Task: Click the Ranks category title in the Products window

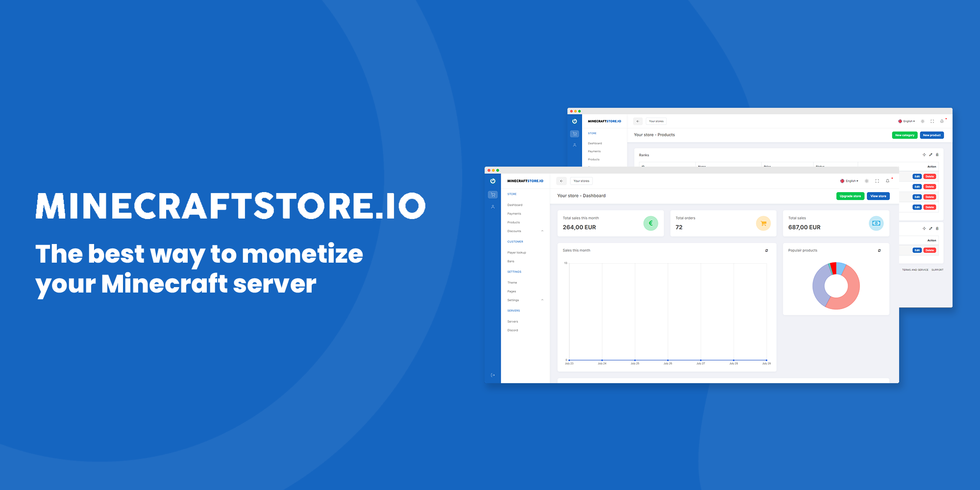Action: tap(644, 155)
